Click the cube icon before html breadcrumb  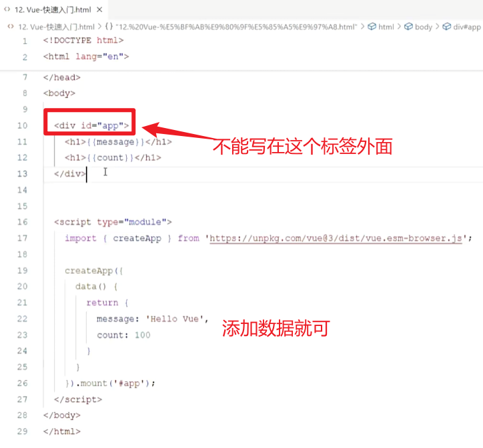pyautogui.click(x=372, y=27)
